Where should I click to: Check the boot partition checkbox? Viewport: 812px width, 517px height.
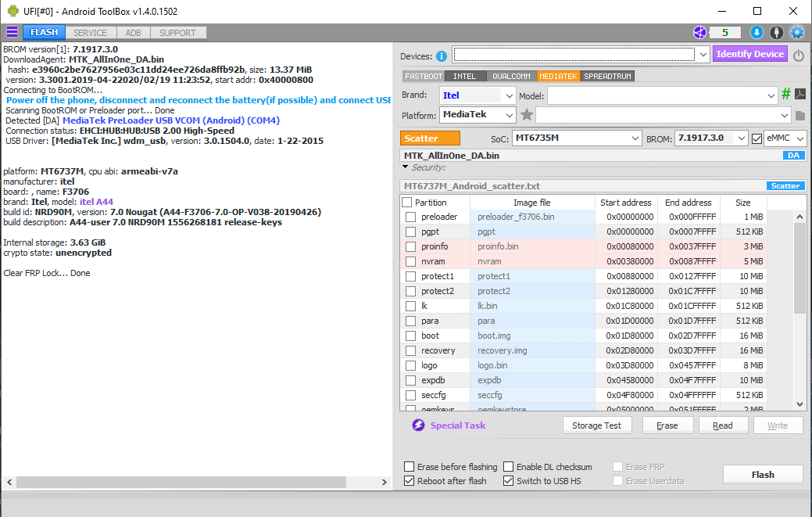(410, 336)
